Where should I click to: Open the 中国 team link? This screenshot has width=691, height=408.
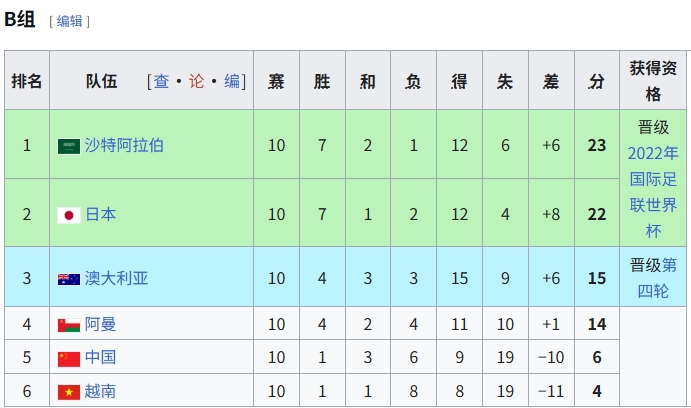click(100, 357)
